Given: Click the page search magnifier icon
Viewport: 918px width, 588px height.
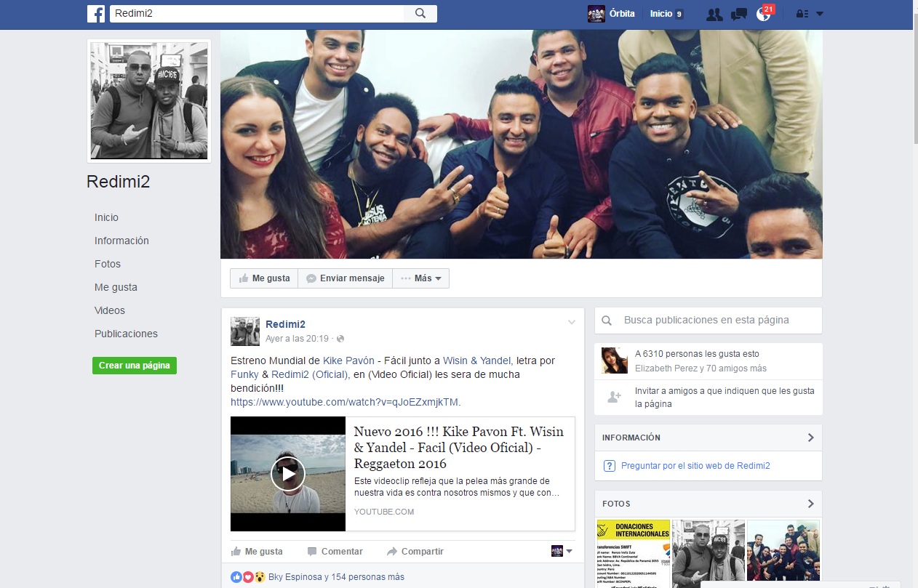Looking at the screenshot, I should [x=608, y=320].
